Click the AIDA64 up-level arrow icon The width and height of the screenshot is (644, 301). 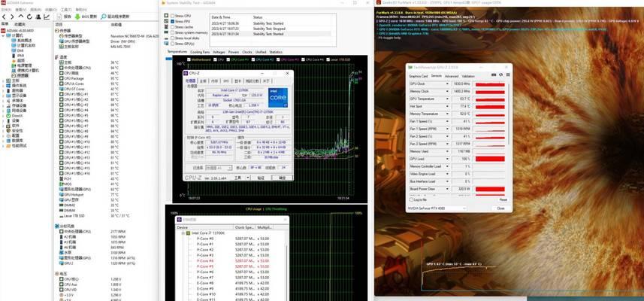(x=21, y=17)
